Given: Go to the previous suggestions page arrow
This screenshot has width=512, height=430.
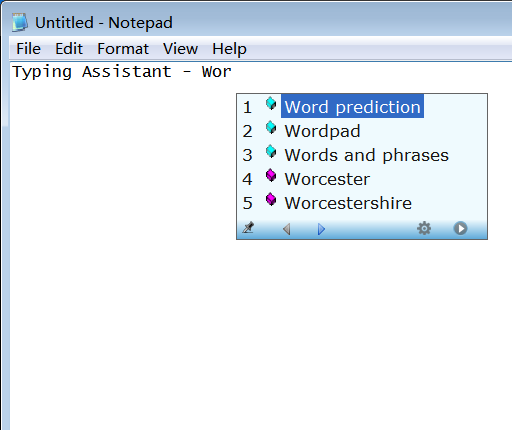Looking at the screenshot, I should pos(287,229).
